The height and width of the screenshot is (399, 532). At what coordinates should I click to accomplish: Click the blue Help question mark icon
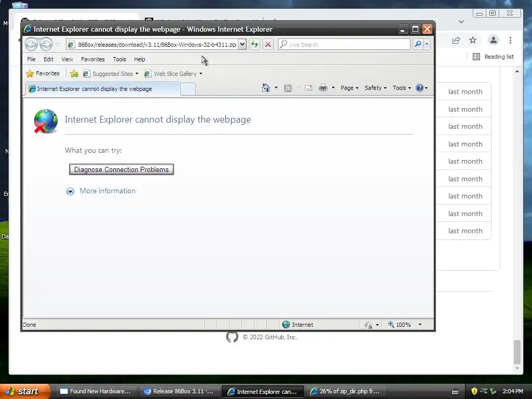[420, 88]
